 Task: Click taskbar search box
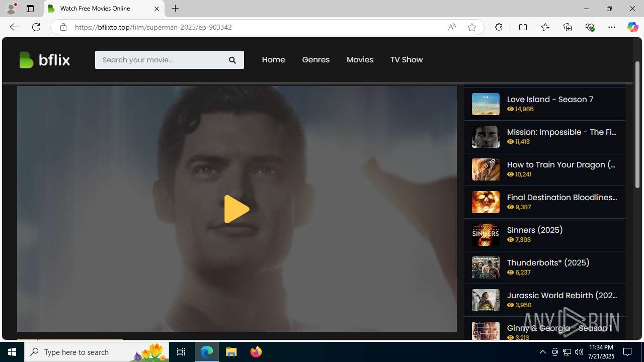97,352
